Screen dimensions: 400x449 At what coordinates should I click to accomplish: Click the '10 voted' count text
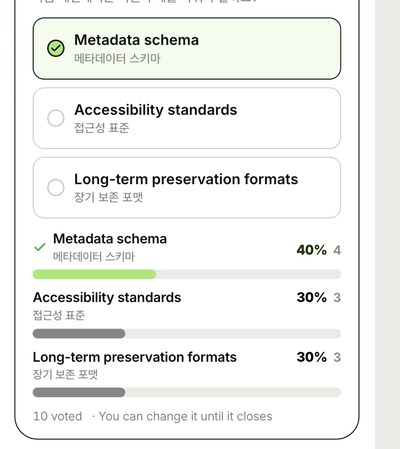(57, 416)
